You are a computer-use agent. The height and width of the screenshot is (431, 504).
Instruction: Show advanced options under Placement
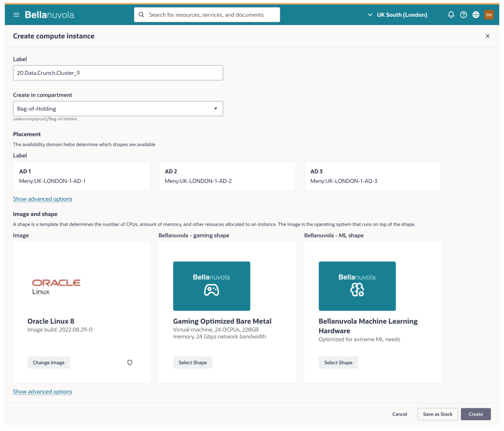click(x=42, y=199)
